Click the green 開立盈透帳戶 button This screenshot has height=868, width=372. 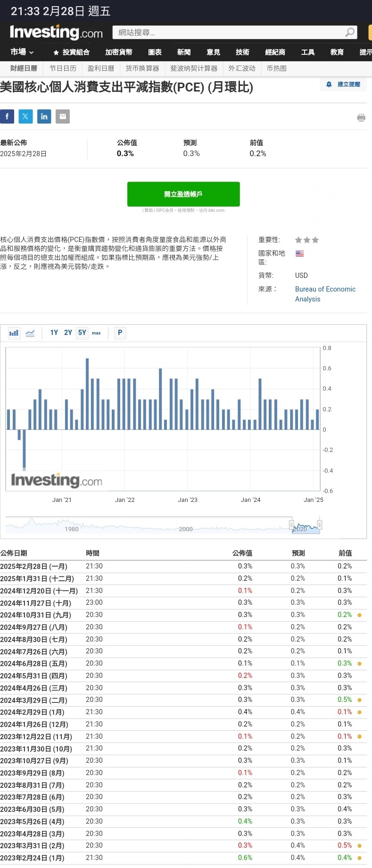[x=183, y=194]
